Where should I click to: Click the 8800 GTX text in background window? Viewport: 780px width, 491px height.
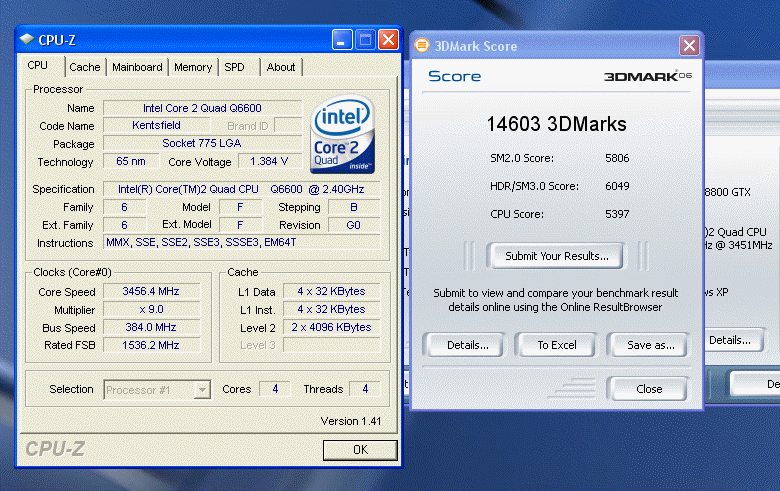(x=728, y=192)
